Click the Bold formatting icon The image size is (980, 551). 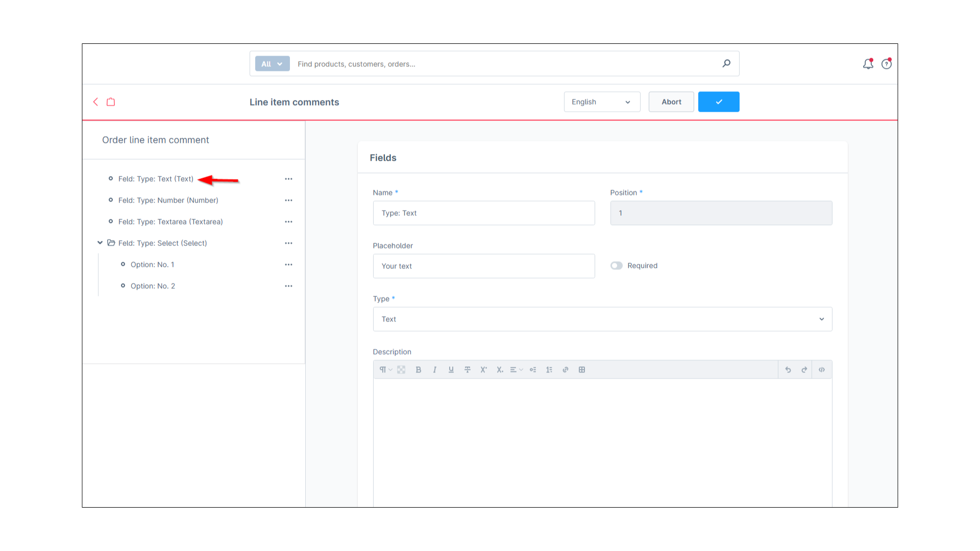click(x=418, y=369)
